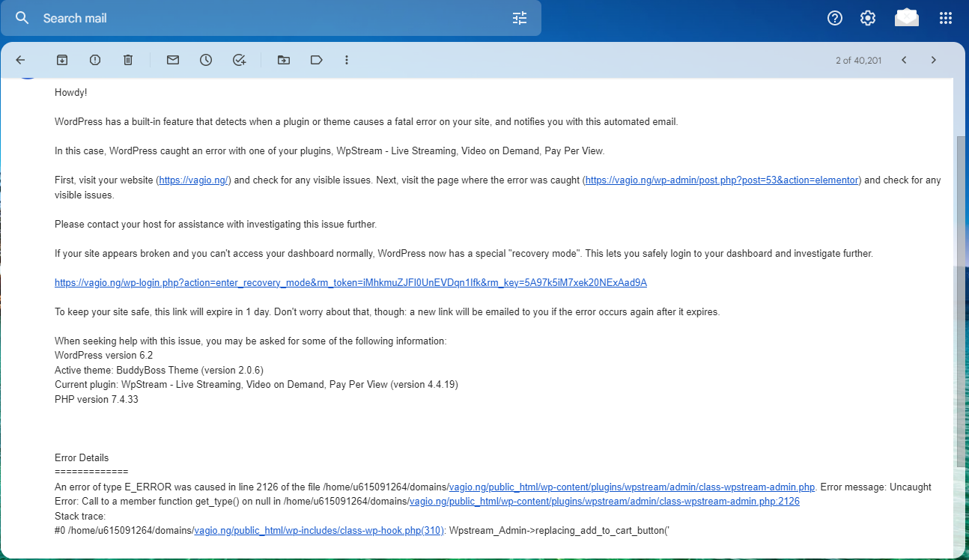
Task: Add this email to Tasks
Action: tap(239, 59)
